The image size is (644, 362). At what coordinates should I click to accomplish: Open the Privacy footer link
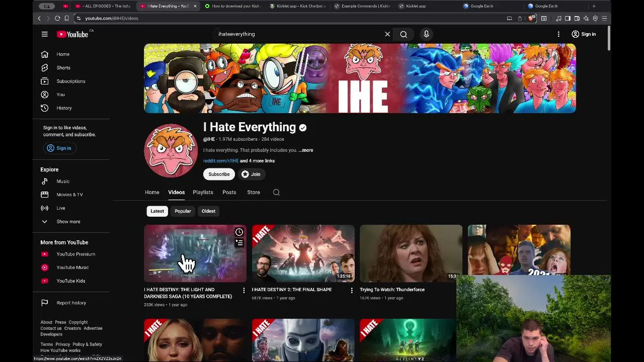(62, 344)
